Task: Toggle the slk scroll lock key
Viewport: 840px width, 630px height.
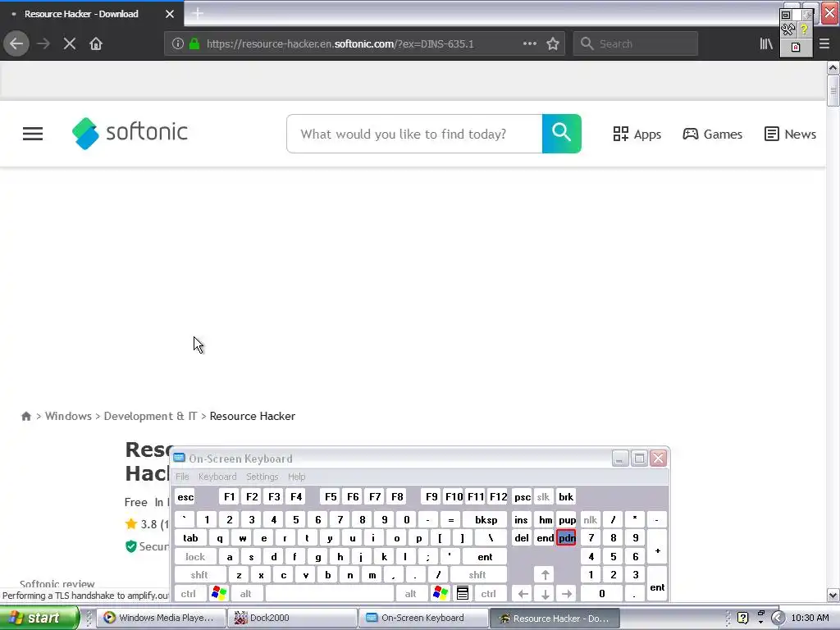Action: click(x=543, y=497)
